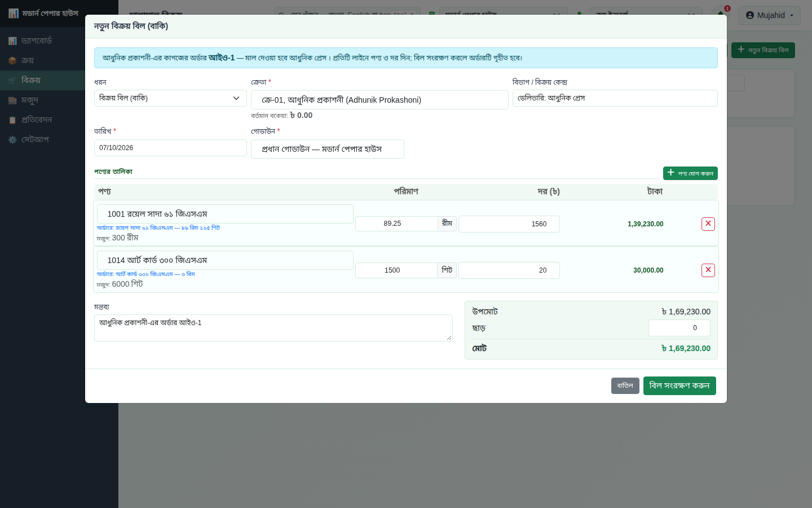Screen dimensions: 812x508
Task: Click the পণ্য যোগ করুন button
Action: point(690,173)
